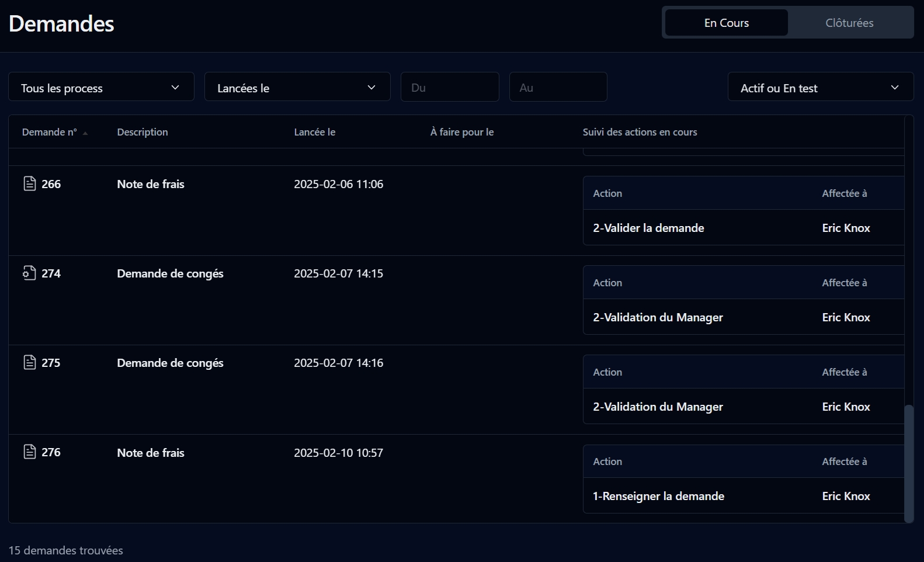Switch to the Clôturées tab

tap(849, 23)
